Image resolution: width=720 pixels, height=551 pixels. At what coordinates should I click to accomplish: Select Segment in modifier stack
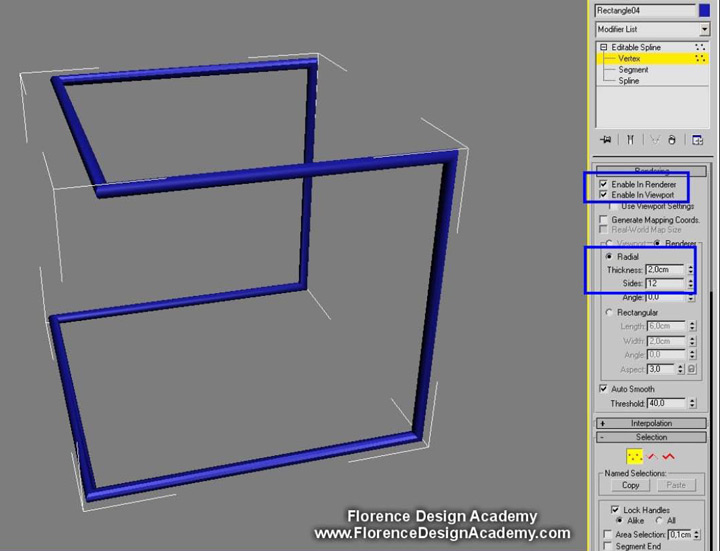click(633, 70)
